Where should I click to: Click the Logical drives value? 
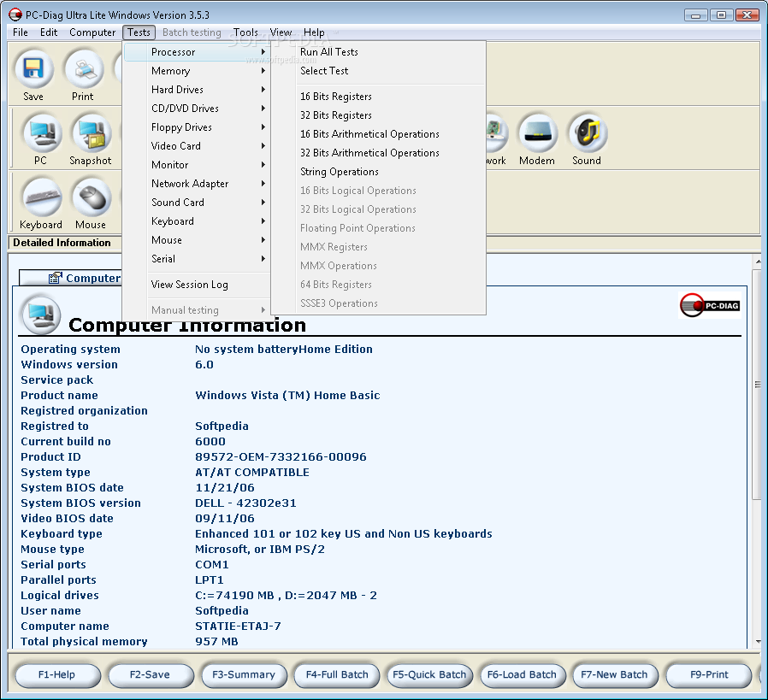pos(286,595)
